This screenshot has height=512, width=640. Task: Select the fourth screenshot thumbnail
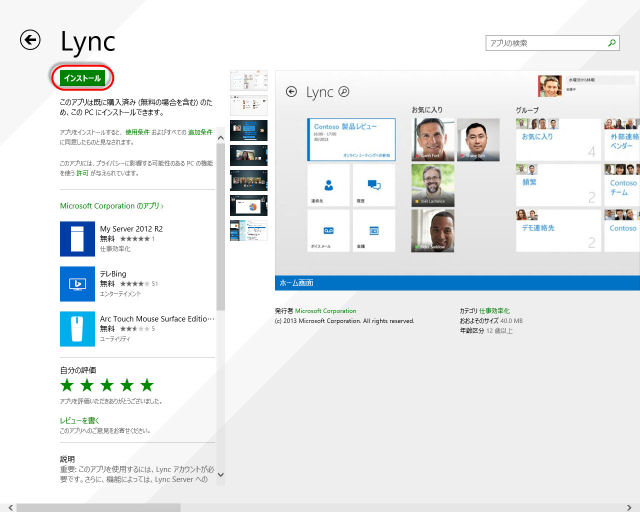click(249, 156)
